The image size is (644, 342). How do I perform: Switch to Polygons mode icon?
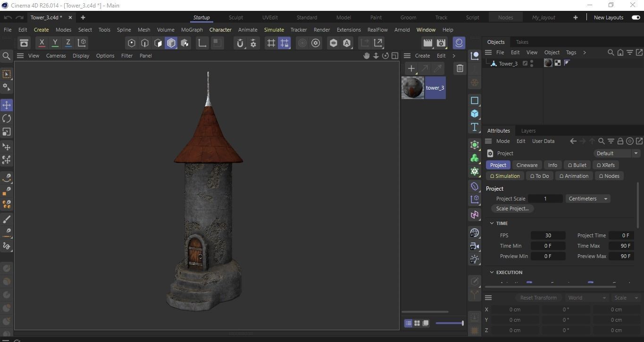[158, 43]
